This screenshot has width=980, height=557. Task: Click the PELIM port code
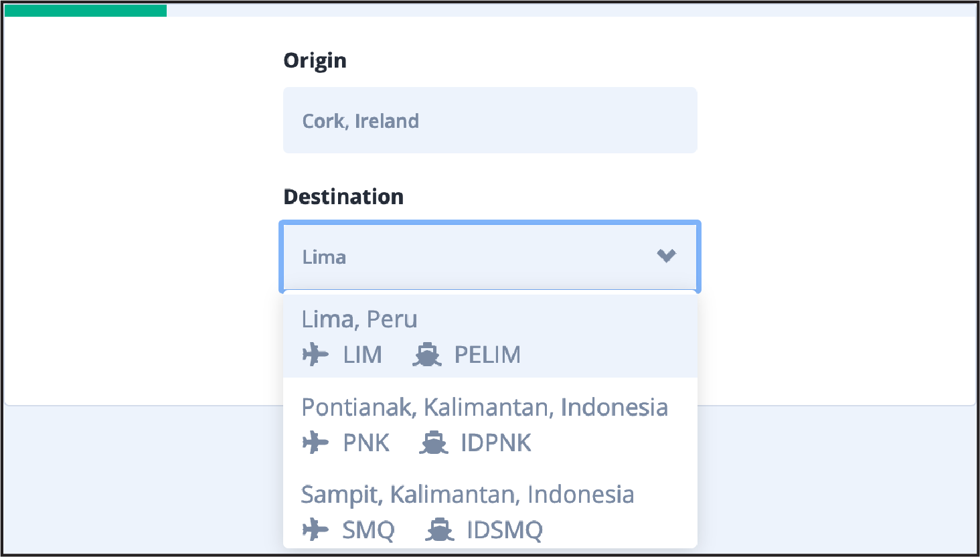pos(487,355)
